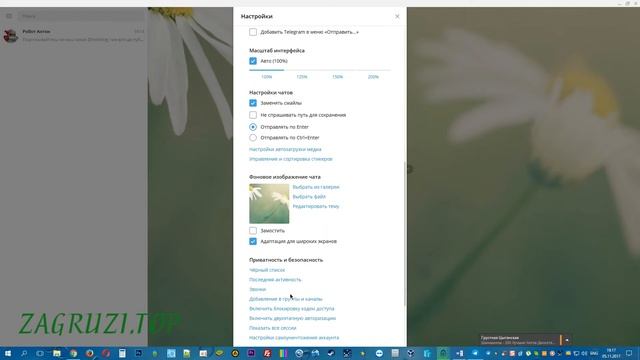Open Звонки privacy link
Image resolution: width=640 pixels, height=360 pixels.
pyautogui.click(x=258, y=289)
